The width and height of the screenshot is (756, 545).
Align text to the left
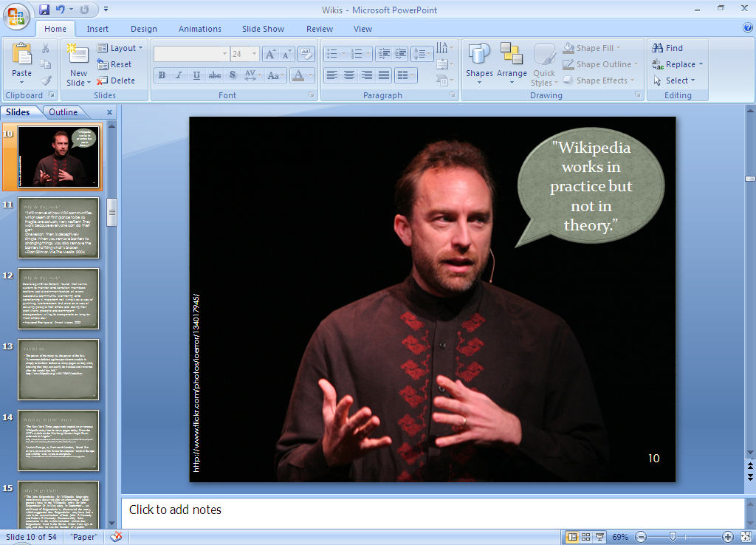331,75
